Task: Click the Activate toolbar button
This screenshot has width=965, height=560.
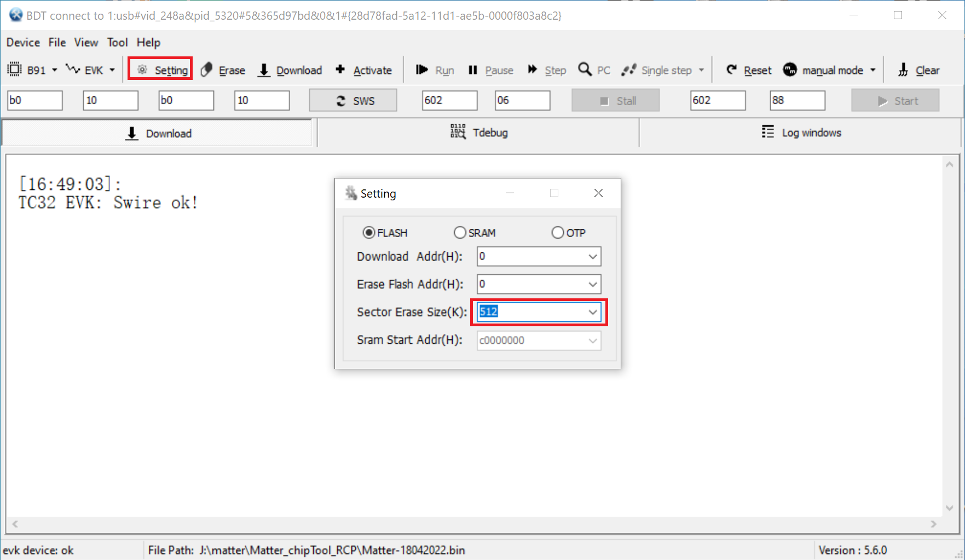Action: [364, 70]
